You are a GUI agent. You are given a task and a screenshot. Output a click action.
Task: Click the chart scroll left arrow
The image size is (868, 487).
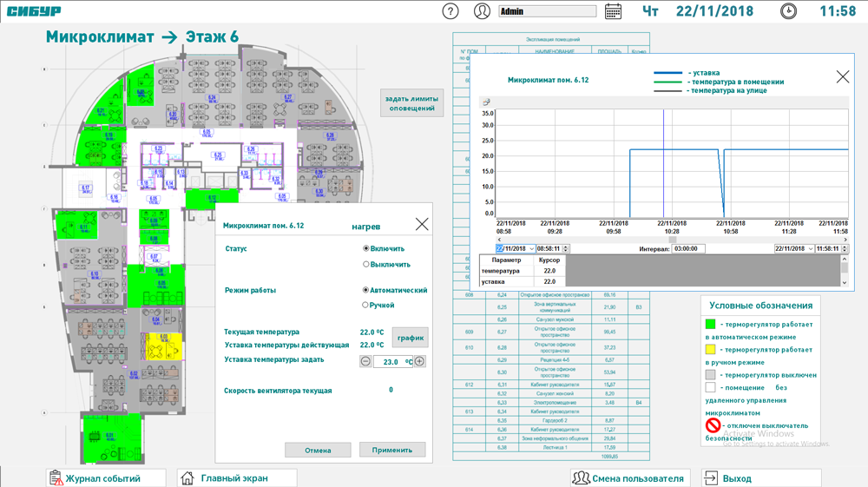499,240
